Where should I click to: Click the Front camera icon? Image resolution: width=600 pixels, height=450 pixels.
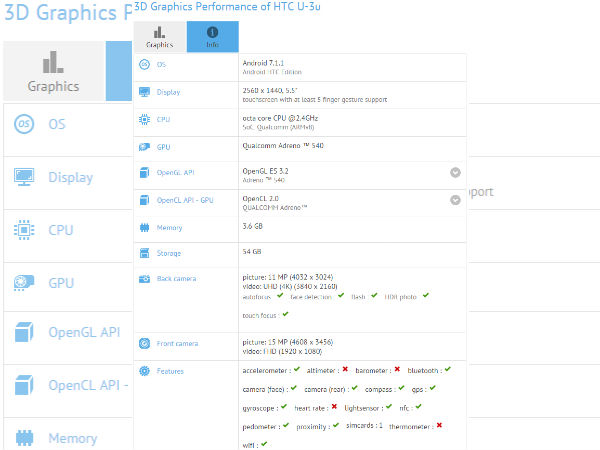pyautogui.click(x=144, y=344)
